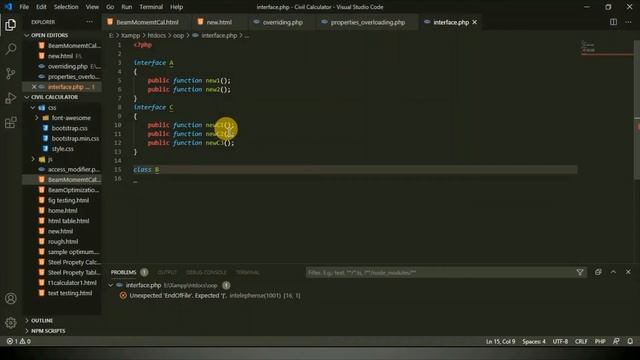
Task: Open the Help menu
Action: (176, 7)
